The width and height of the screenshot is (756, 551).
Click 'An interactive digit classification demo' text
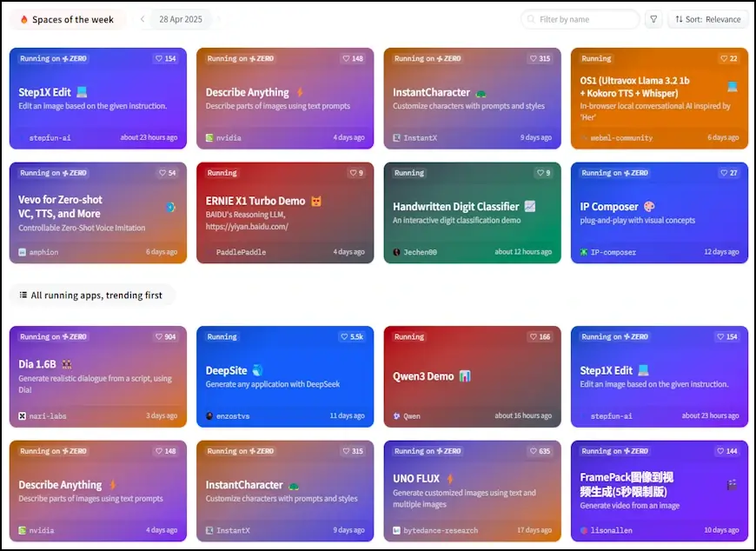point(456,220)
